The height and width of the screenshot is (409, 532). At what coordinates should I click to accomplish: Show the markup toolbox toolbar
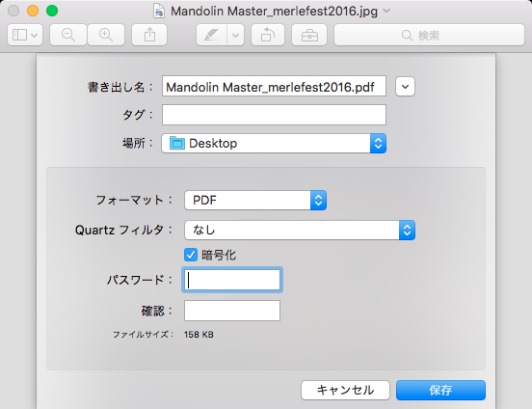309,35
